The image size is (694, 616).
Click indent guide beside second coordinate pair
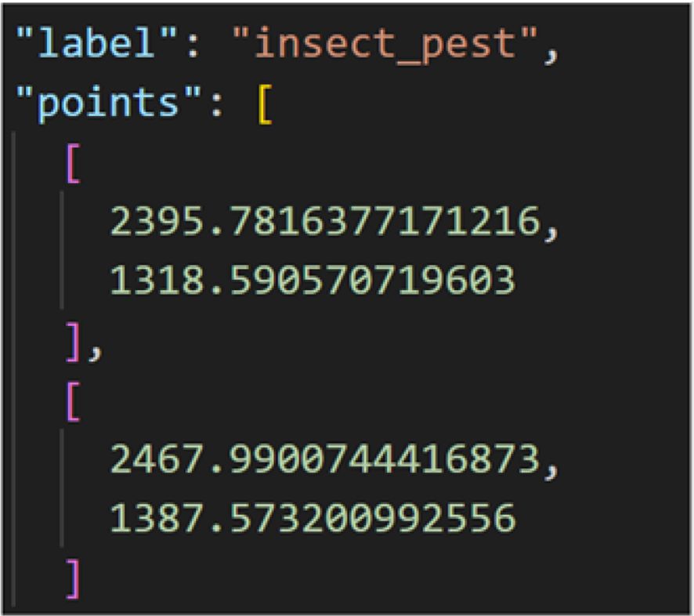click(61, 490)
